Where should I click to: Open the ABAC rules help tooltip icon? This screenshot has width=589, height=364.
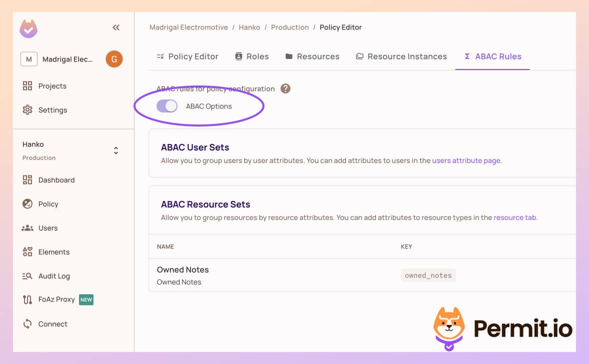[x=285, y=88]
